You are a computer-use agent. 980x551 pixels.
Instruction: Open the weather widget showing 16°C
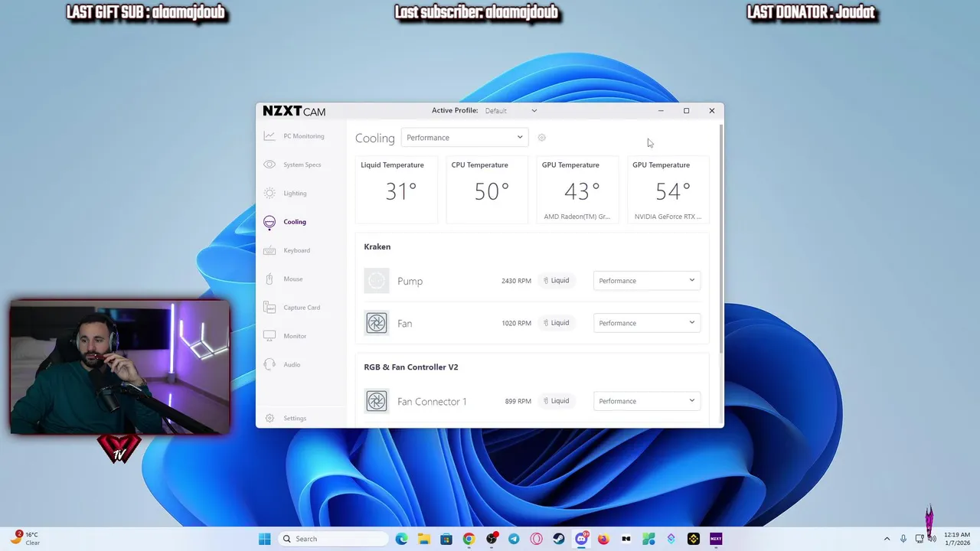pyautogui.click(x=25, y=539)
